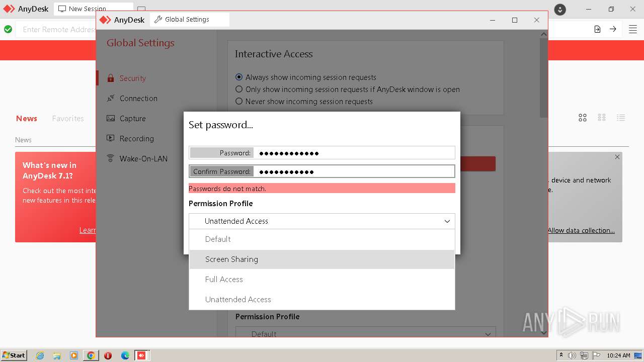Select Never show incoming session requests

(x=304, y=102)
